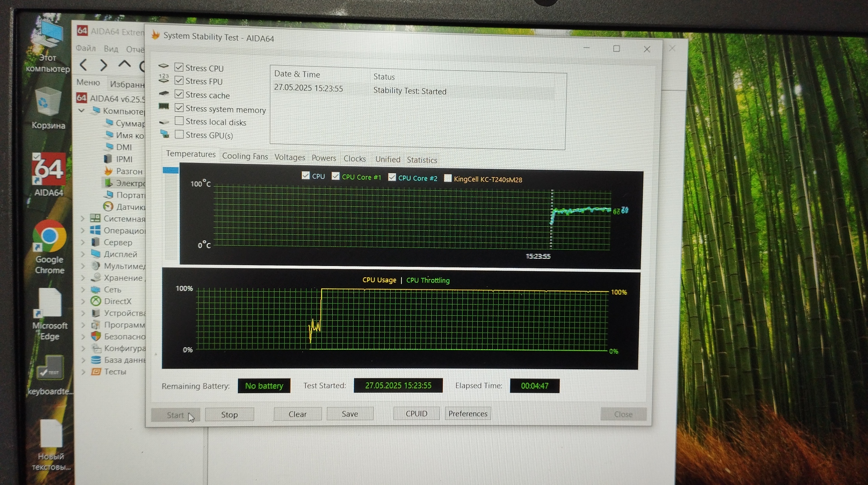Click the forward navigation arrow in AIDA64
This screenshot has height=485, width=868.
[x=104, y=65]
